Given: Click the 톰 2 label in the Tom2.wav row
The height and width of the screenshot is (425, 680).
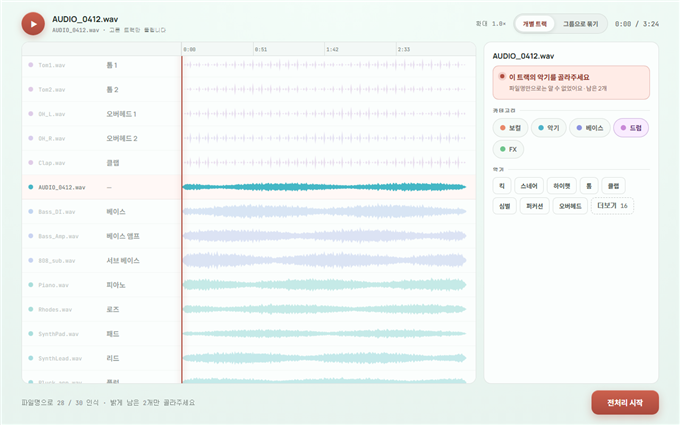Looking at the screenshot, I should click(112, 89).
